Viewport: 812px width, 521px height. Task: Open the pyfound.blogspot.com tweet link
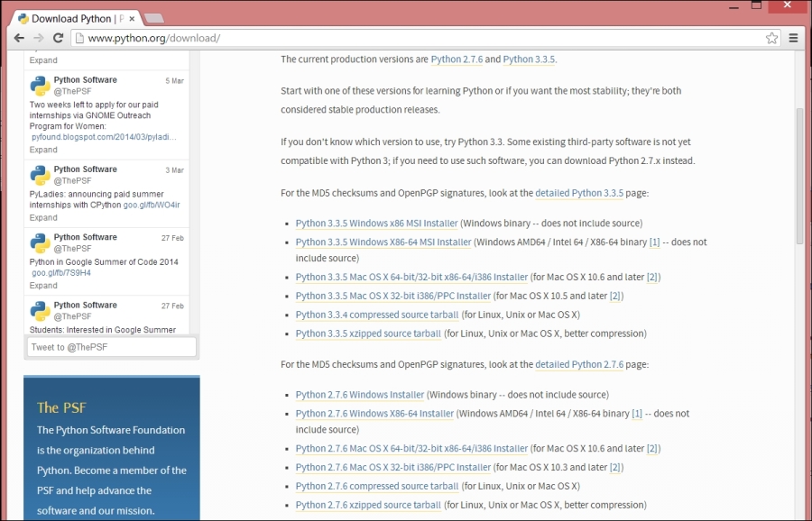[x=104, y=137]
